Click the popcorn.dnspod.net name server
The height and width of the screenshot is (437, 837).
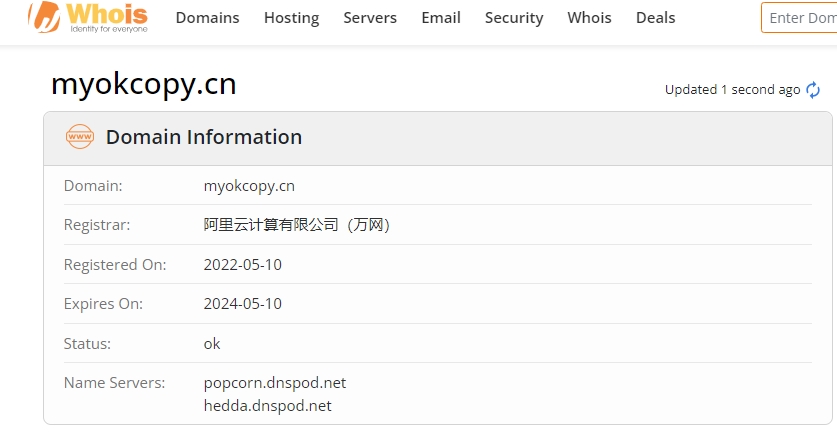(x=275, y=383)
